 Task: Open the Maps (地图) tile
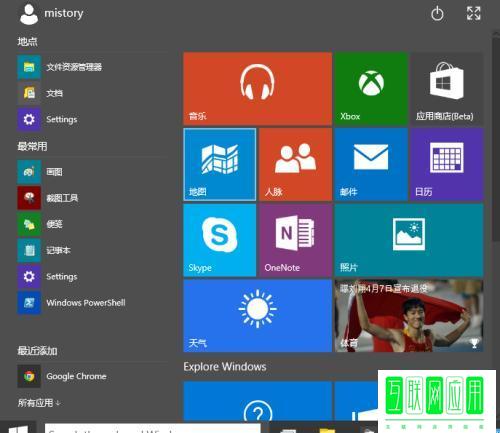[x=220, y=164]
